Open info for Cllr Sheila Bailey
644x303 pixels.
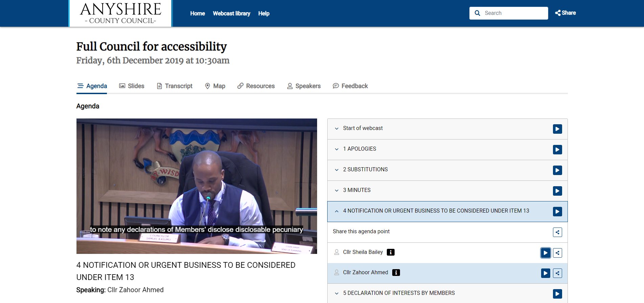[x=391, y=252]
